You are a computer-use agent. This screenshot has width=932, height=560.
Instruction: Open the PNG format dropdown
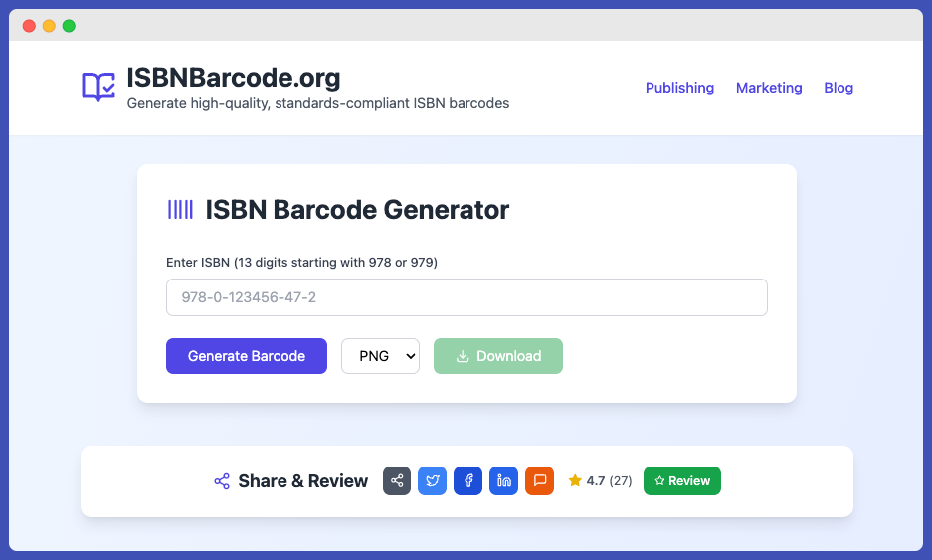[380, 356]
